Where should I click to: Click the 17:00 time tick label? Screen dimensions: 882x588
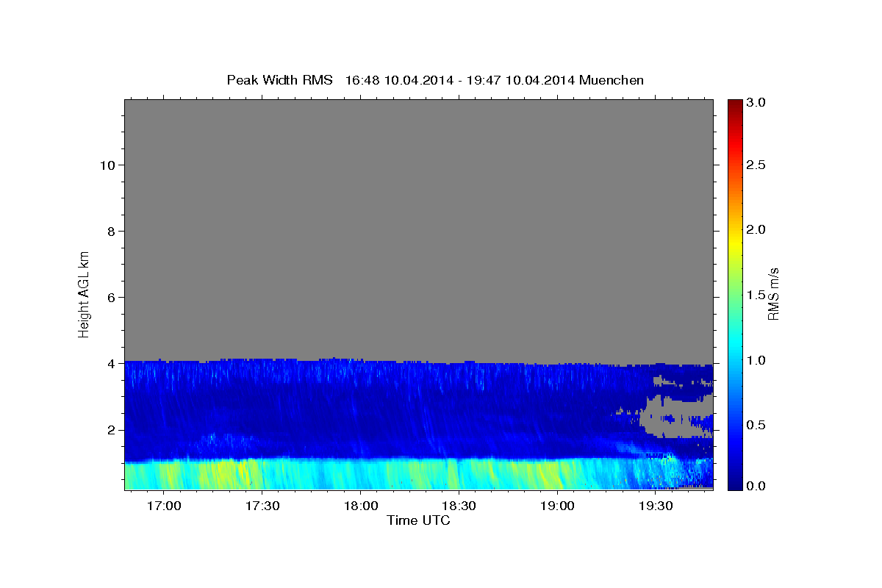coord(164,506)
